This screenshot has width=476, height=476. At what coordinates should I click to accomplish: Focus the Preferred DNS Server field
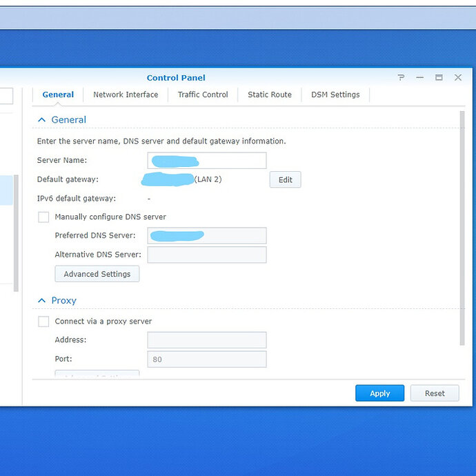pos(207,235)
